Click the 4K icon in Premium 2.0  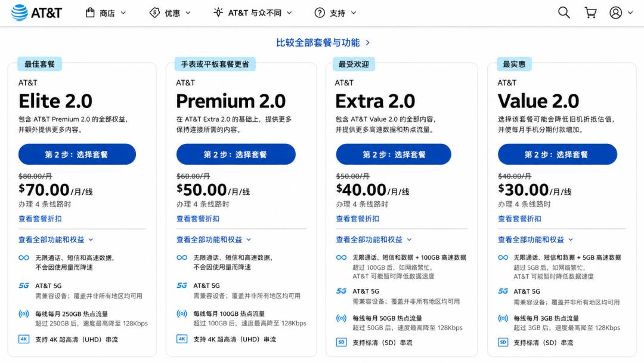[182, 339]
